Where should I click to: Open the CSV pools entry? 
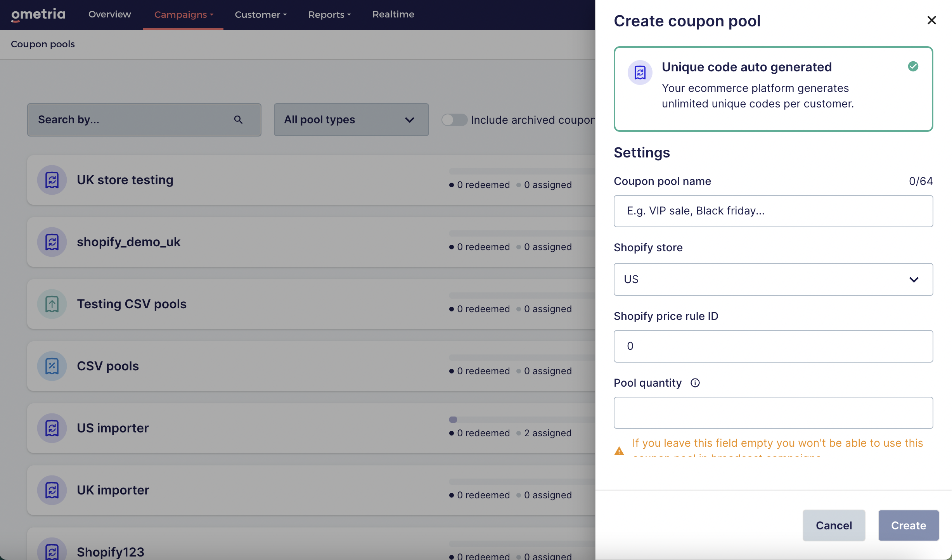point(311,366)
